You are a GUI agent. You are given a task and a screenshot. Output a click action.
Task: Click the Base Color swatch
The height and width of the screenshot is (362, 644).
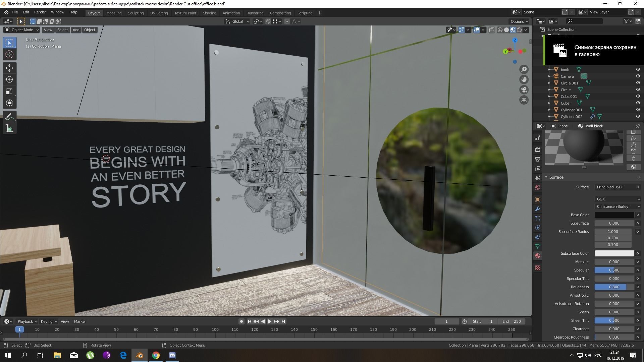click(614, 215)
